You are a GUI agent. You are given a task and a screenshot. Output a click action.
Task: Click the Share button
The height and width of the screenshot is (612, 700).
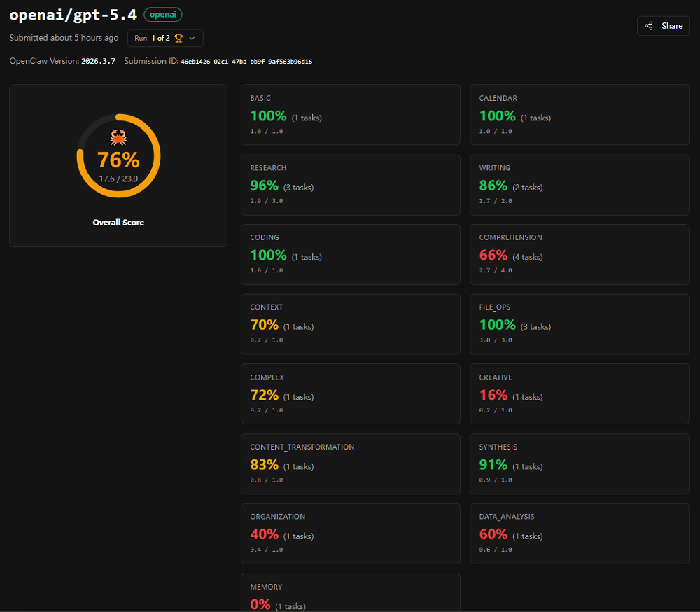663,26
